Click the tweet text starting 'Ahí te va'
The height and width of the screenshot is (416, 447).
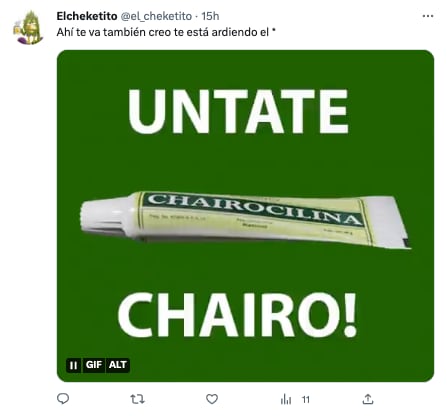(x=166, y=32)
